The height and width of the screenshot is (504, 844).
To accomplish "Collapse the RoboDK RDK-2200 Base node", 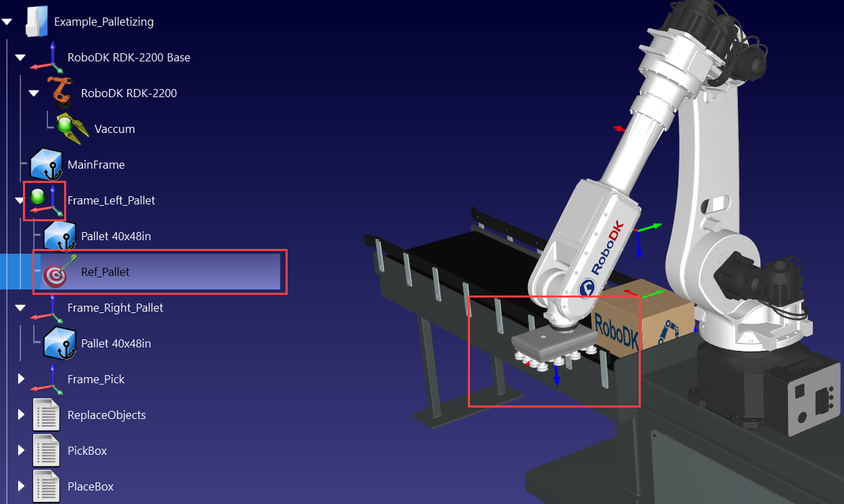I will click(x=20, y=58).
